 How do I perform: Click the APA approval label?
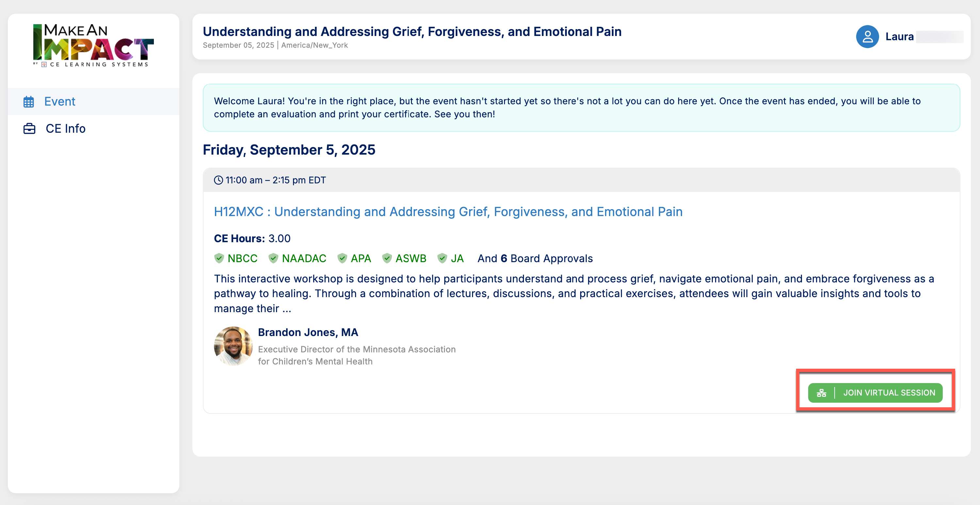(361, 259)
